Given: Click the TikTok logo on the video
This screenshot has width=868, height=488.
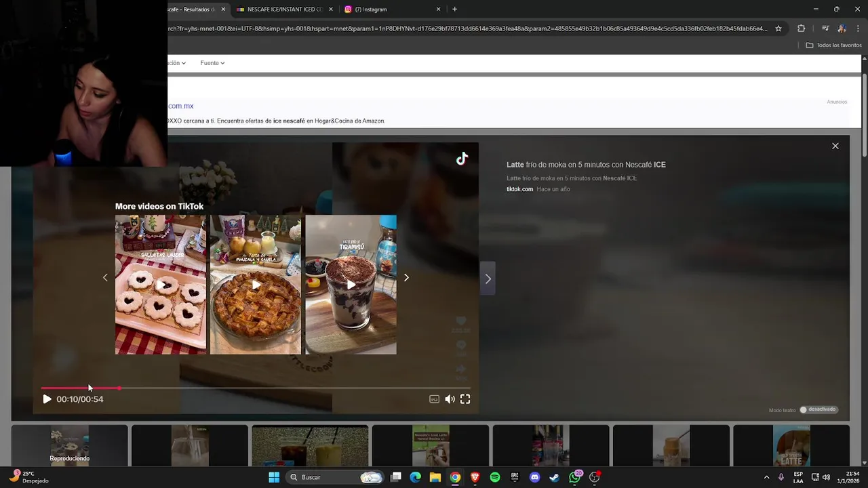Looking at the screenshot, I should [462, 159].
